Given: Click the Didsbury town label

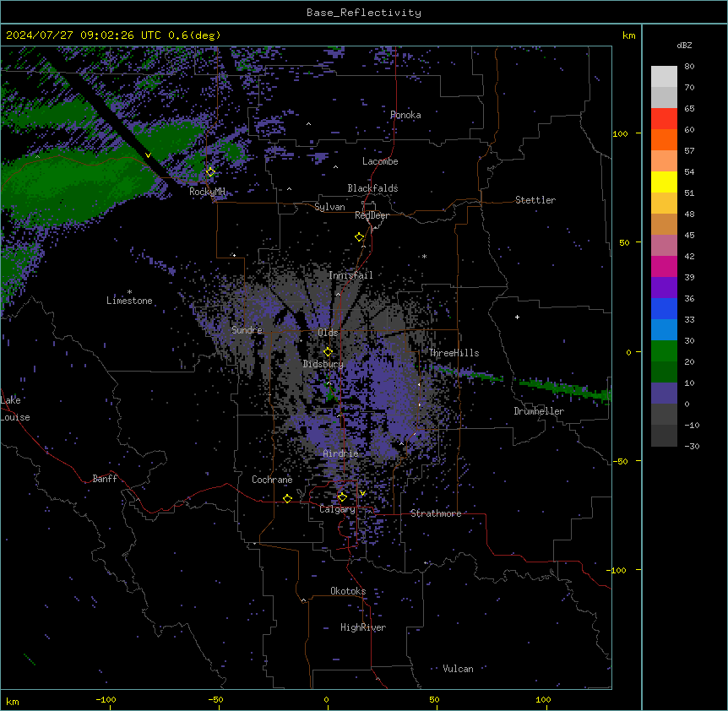Looking at the screenshot, I should (323, 364).
